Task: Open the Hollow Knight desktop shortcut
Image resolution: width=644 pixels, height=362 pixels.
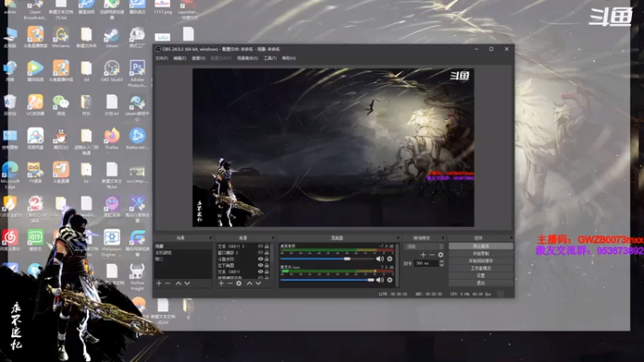Action: coord(137,276)
